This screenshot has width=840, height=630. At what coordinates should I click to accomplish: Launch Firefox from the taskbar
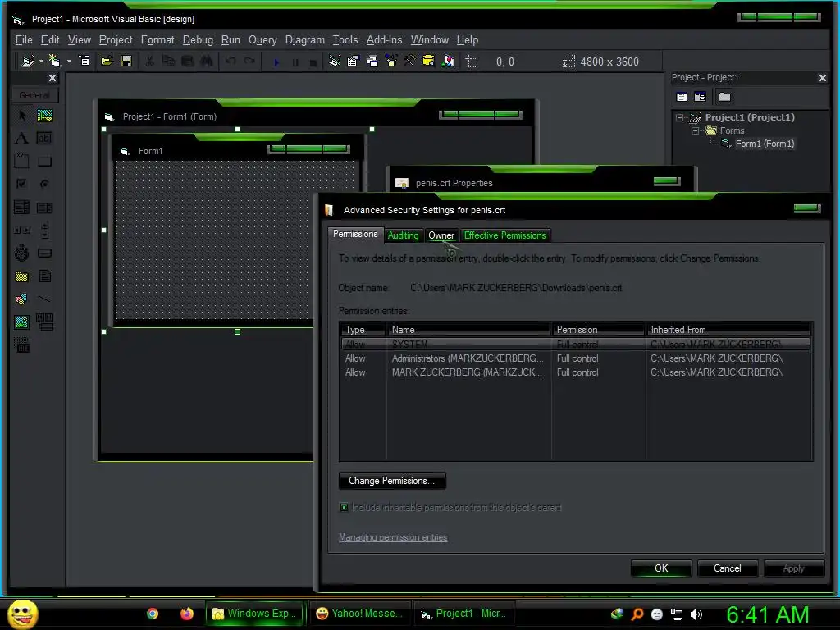[x=186, y=614]
